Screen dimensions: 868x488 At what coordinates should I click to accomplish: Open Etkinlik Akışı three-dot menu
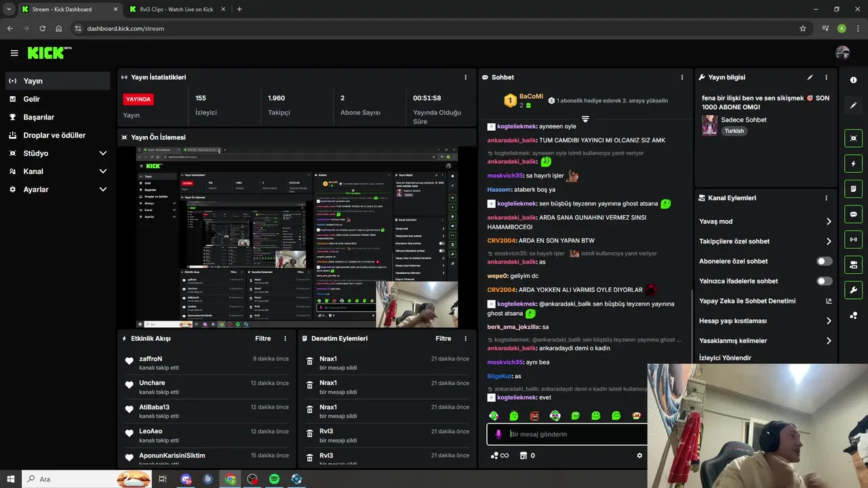285,338
